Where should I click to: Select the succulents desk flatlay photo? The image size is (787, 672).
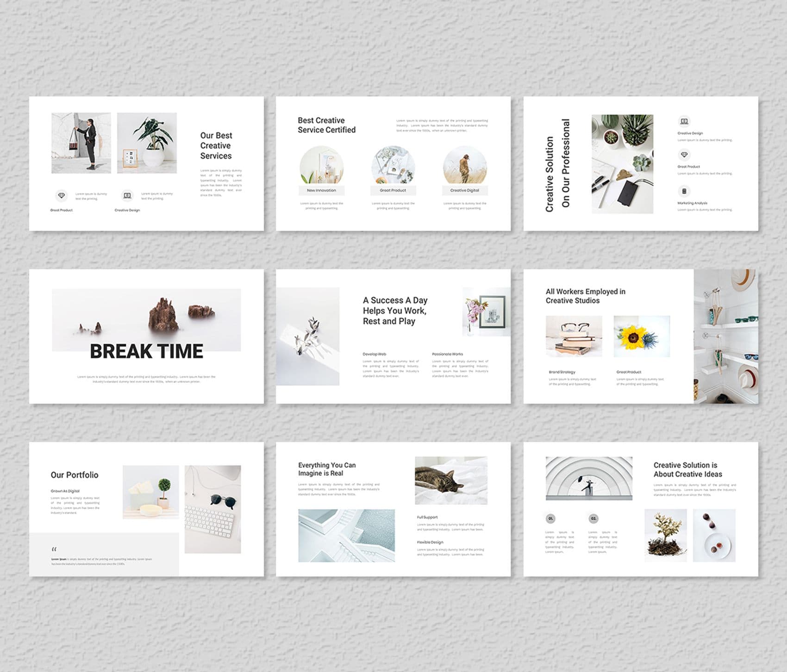click(623, 164)
